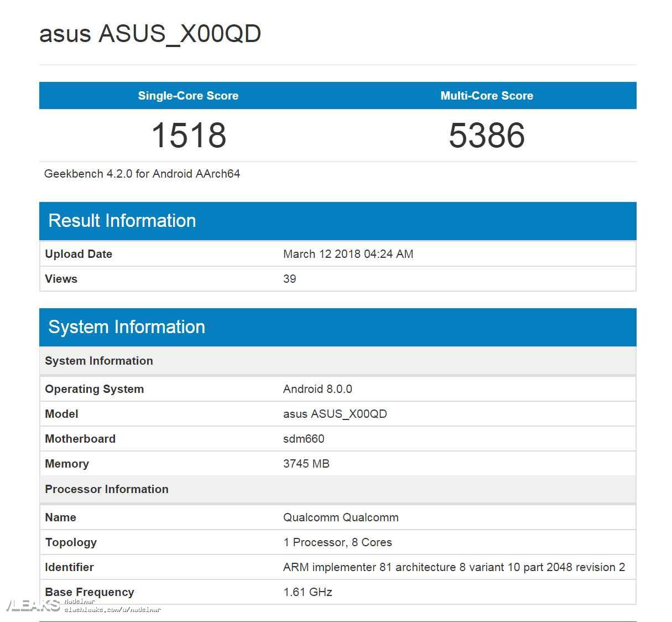The image size is (672, 622).
Task: Click the asus ASUS_X00QD model value
Action: pyautogui.click(x=335, y=413)
